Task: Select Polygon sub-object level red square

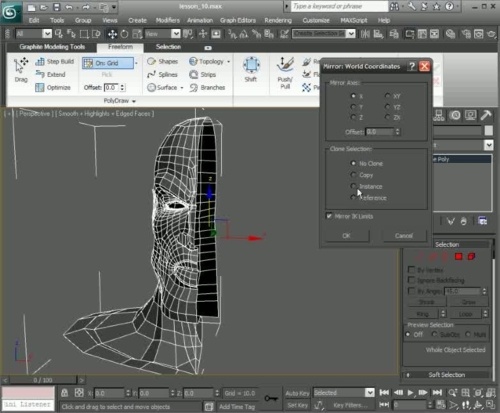Action: pyautogui.click(x=459, y=256)
